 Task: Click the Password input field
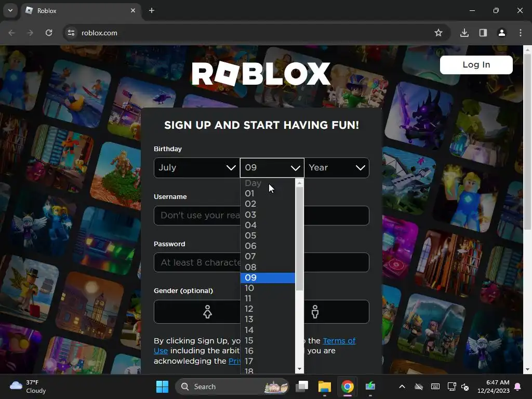pyautogui.click(x=262, y=262)
